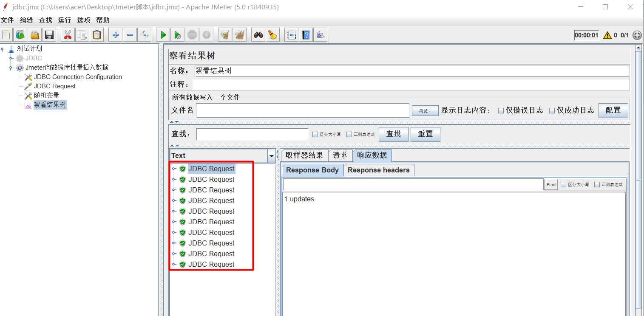
Task: Open search with binoculars icon
Action: point(258,35)
